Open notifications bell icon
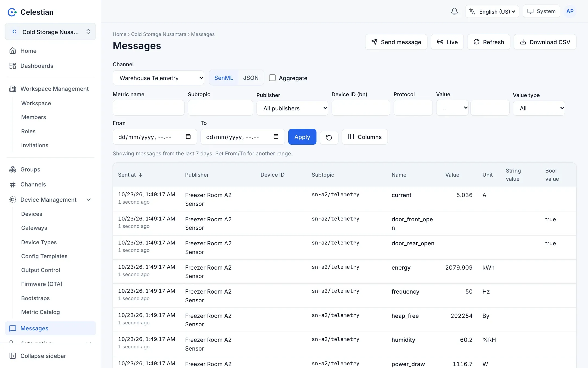Viewport: 588px width, 368px height. click(x=454, y=11)
